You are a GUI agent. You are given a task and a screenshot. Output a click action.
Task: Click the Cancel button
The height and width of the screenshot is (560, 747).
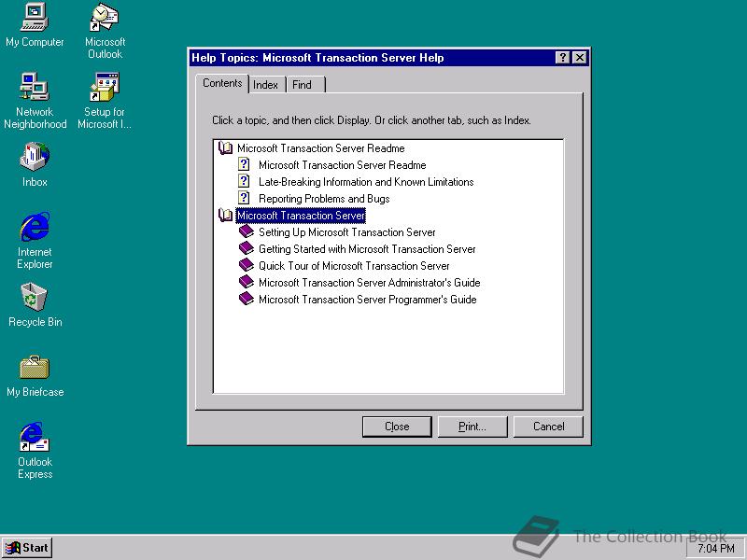(x=548, y=427)
